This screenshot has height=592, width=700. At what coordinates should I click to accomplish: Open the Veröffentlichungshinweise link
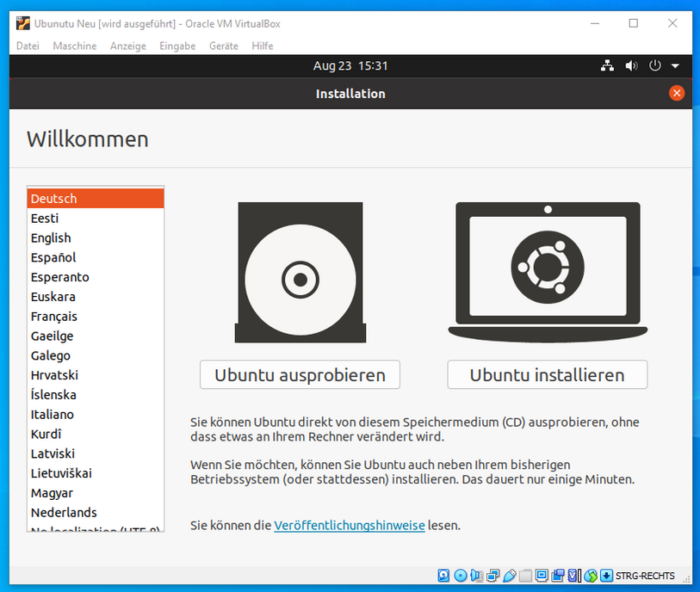click(x=349, y=525)
